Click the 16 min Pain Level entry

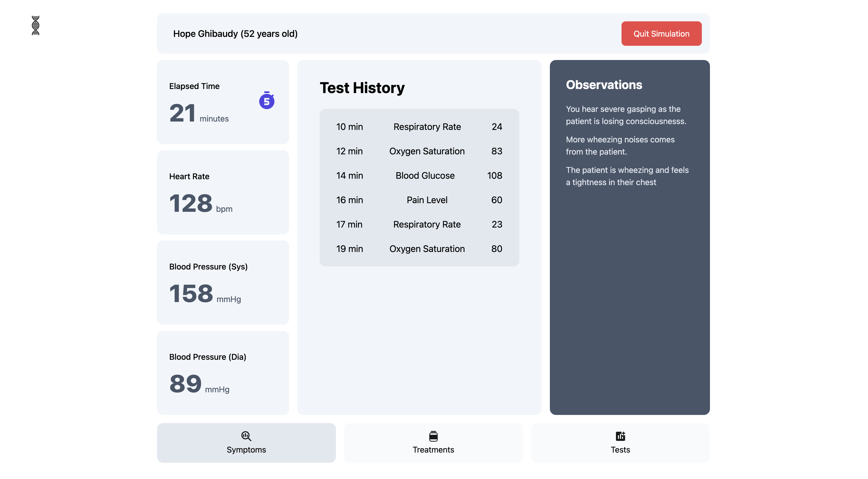pyautogui.click(x=419, y=200)
